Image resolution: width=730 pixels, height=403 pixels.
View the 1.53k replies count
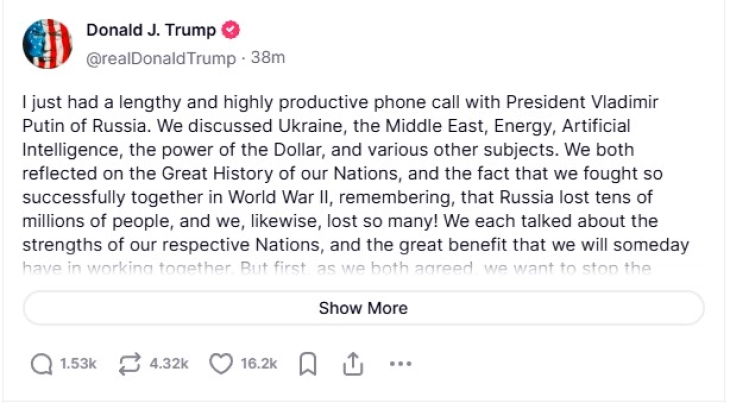[77, 365]
